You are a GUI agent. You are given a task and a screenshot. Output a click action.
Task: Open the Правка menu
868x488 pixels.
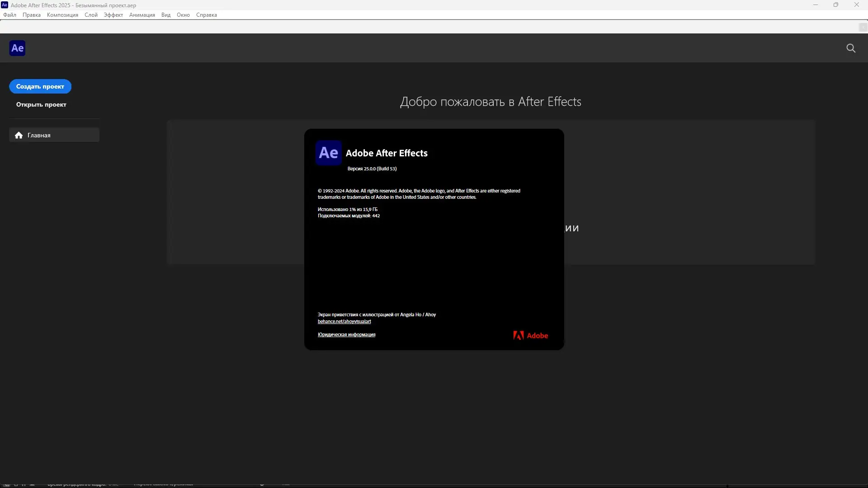click(32, 15)
